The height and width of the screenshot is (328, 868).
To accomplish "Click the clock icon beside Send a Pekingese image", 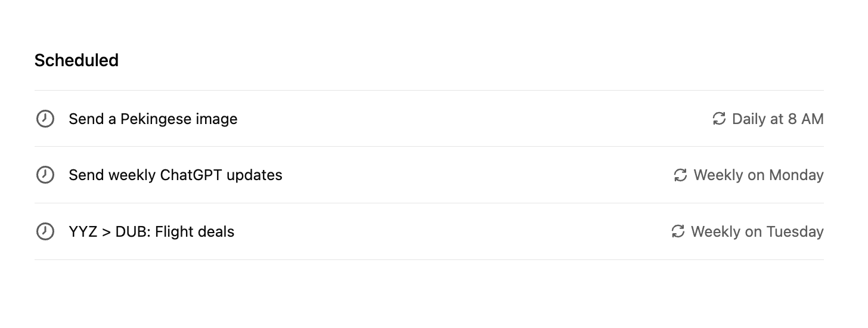I will [45, 119].
